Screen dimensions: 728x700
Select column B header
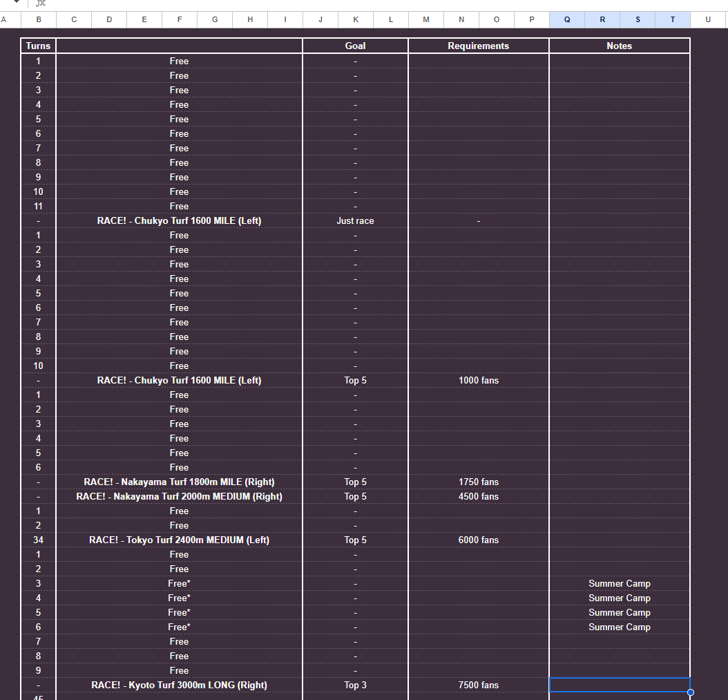tap(39, 19)
